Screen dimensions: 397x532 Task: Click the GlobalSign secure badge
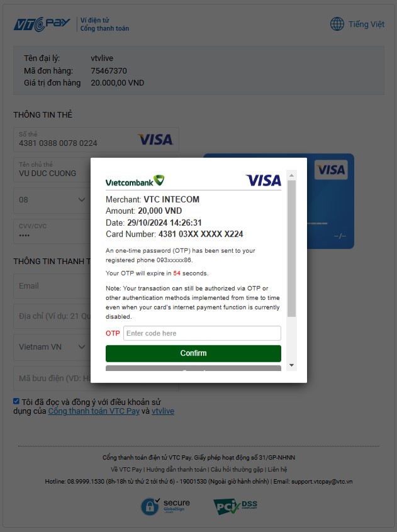click(165, 506)
